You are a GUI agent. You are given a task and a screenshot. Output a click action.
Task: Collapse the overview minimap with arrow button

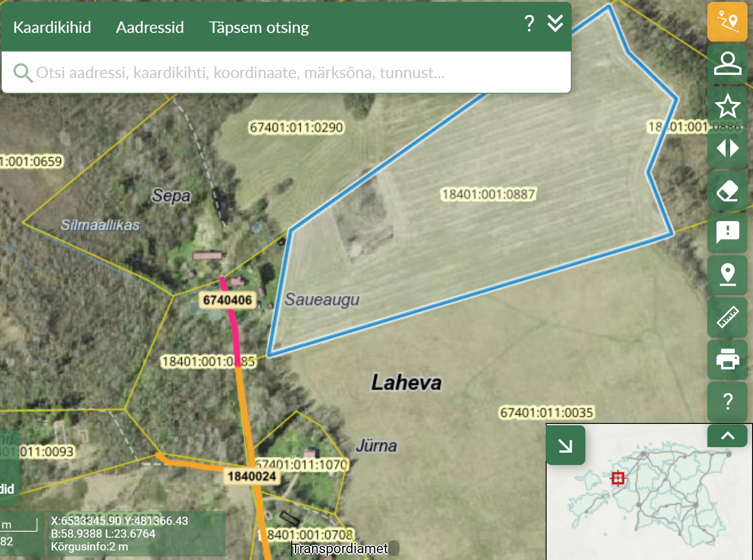pyautogui.click(x=565, y=445)
